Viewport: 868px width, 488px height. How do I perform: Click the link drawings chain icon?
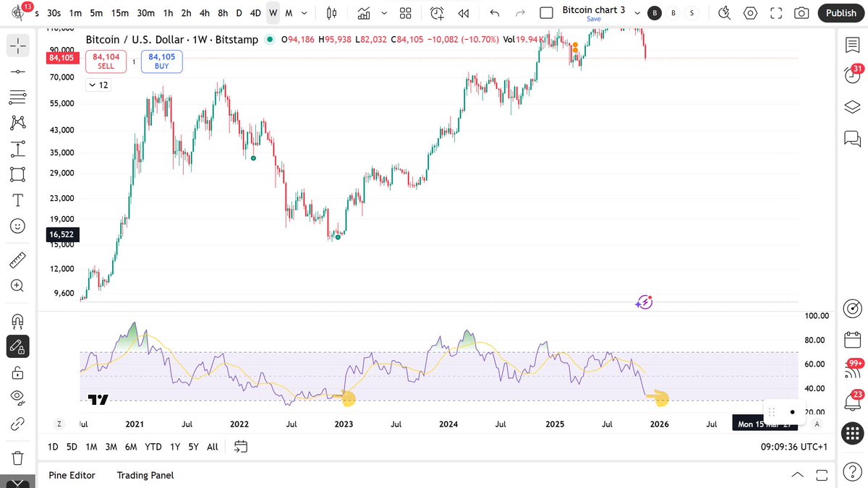coord(17,423)
